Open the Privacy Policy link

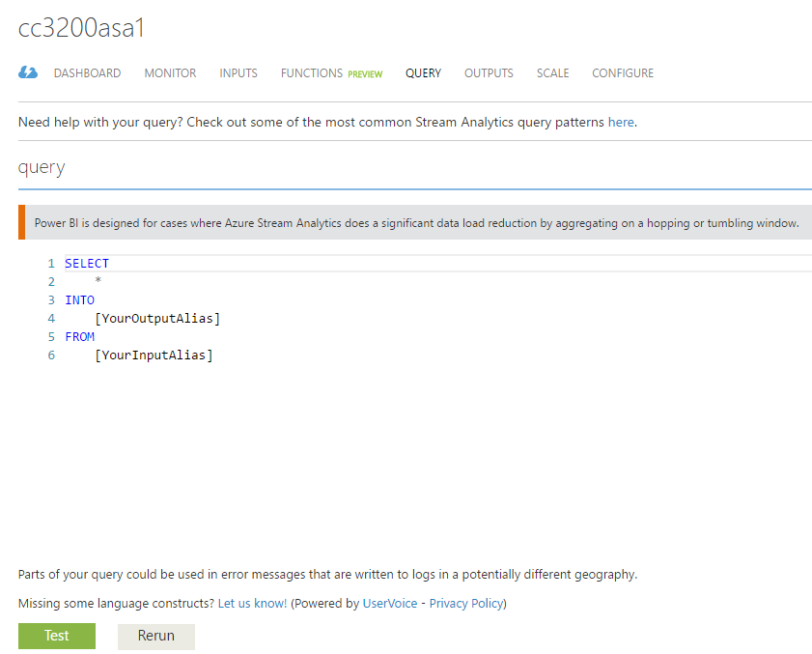click(466, 603)
